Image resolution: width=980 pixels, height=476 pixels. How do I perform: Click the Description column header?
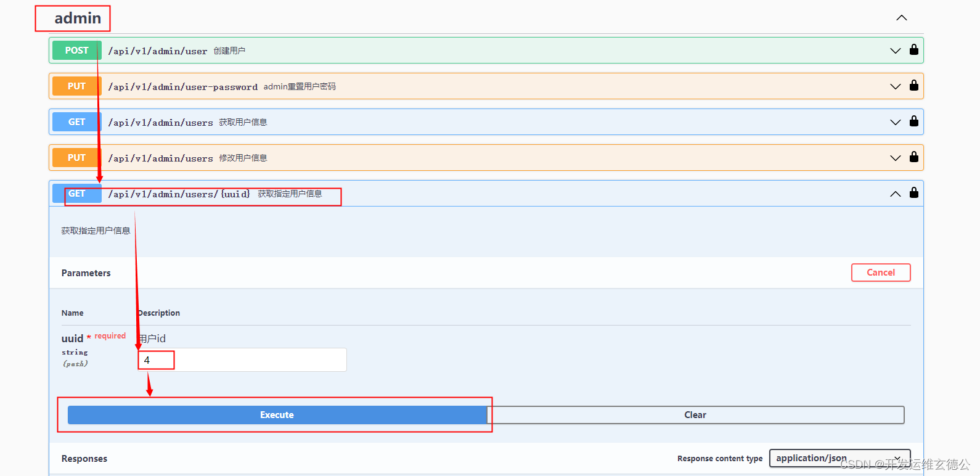click(159, 313)
